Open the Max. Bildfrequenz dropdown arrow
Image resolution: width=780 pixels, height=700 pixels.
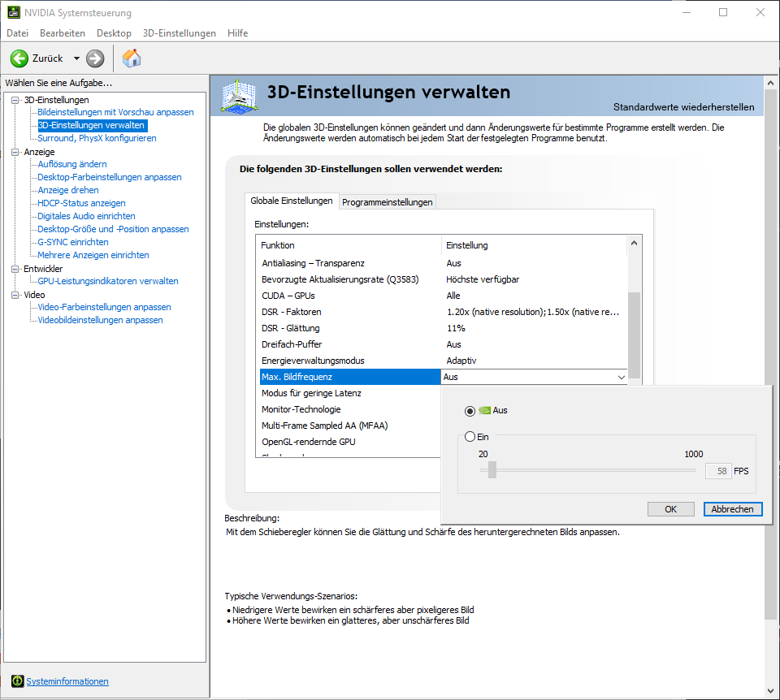click(x=621, y=377)
